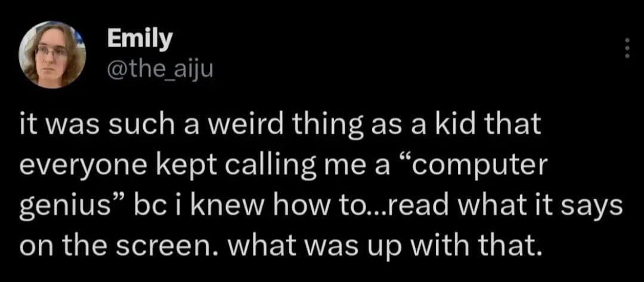Click the word "says" in the tweet

click(x=598, y=205)
